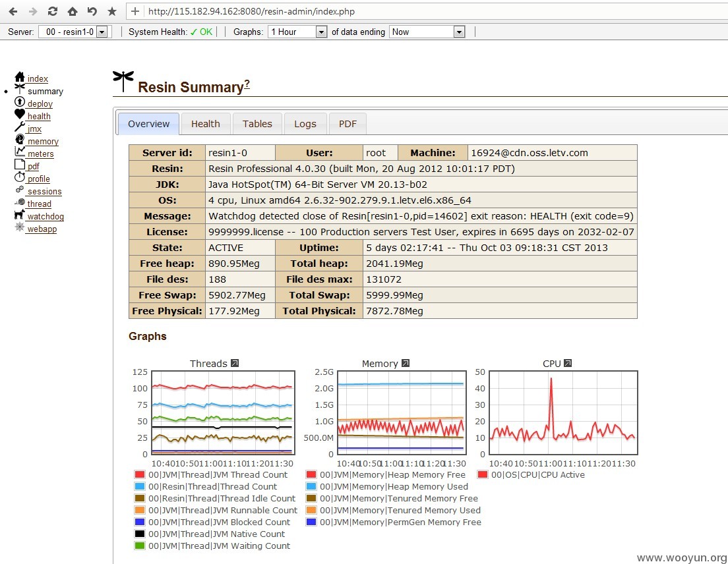Click the snail icon beside thread
Viewport: 728px width, 564px height.
pyautogui.click(x=20, y=202)
